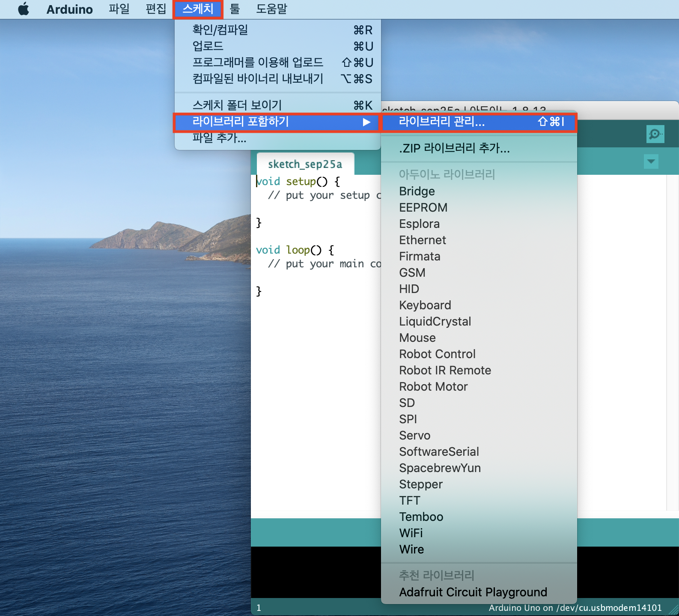
Task: Include the Bridge library
Action: (x=479, y=191)
